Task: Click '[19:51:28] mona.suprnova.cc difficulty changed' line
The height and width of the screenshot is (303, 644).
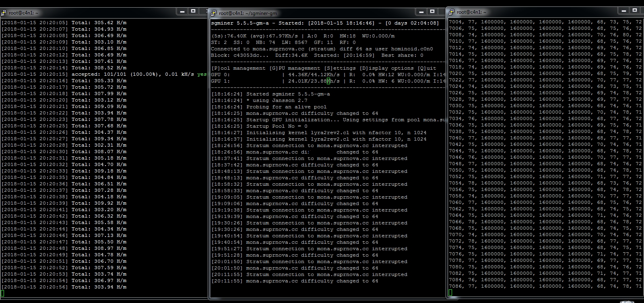Action: tap(295, 255)
